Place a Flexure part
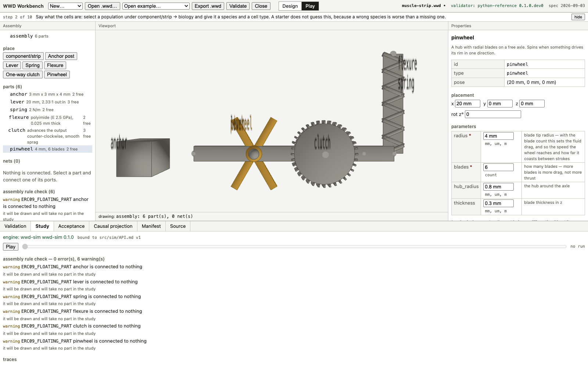588x368 pixels. 55,65
